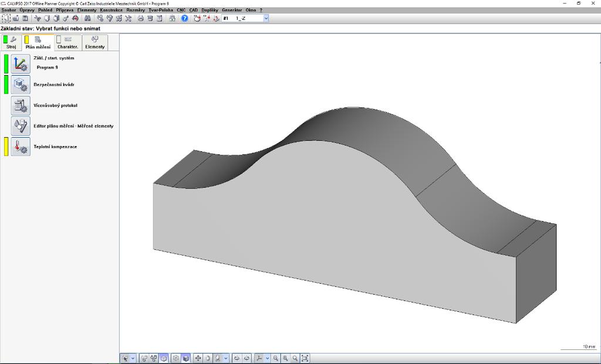The width and height of the screenshot is (601, 364).
Task: Click the Print icon in toolbar
Action: click(141, 18)
